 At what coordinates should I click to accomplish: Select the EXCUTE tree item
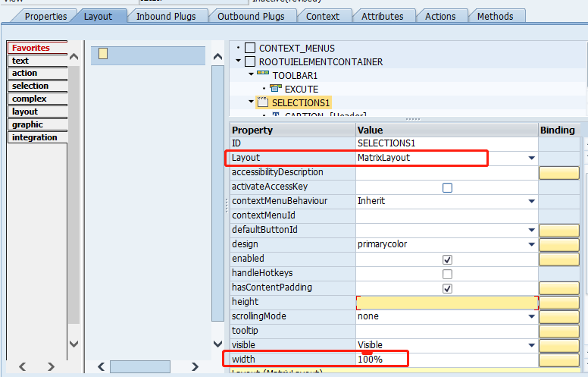302,90
